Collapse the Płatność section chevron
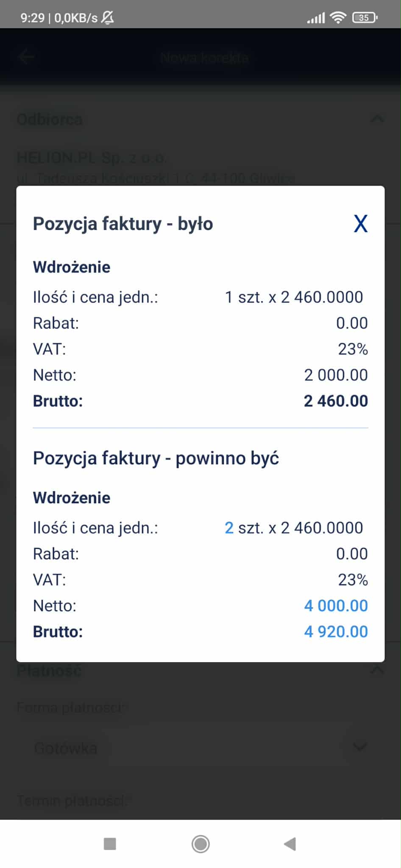 click(x=377, y=670)
